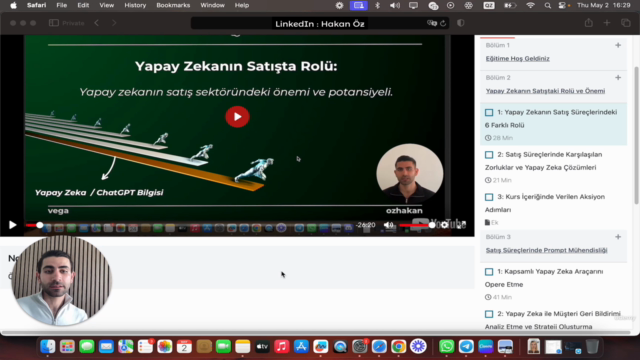640x360 pixels.
Task: Check lesson Yapay Zekanın Satış Süreçlerindeki 6 Farklı Rolü
Action: (x=489, y=112)
